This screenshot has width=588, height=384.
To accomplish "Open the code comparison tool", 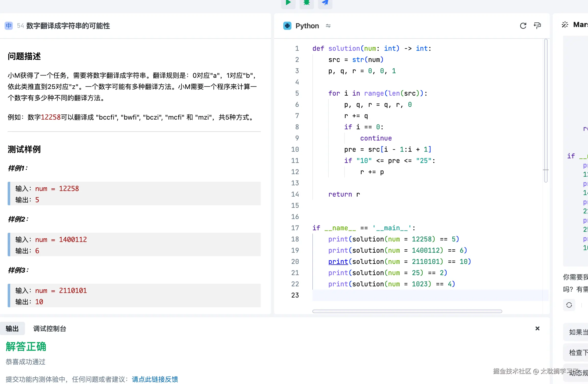I will 537,25.
